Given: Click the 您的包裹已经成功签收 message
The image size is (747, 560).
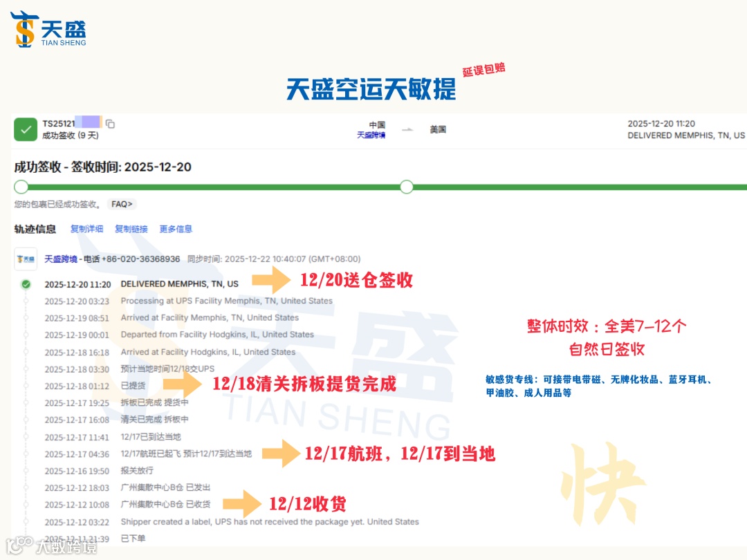Looking at the screenshot, I should click(57, 204).
